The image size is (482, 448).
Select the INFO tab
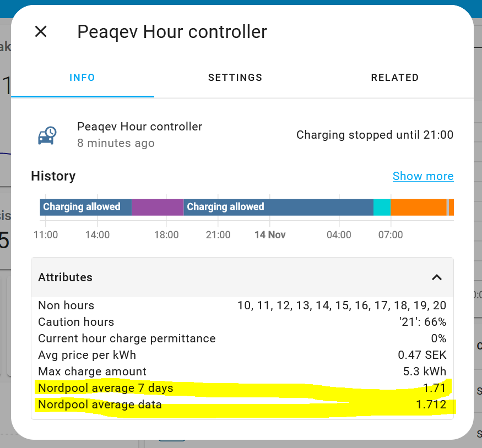[x=82, y=78]
